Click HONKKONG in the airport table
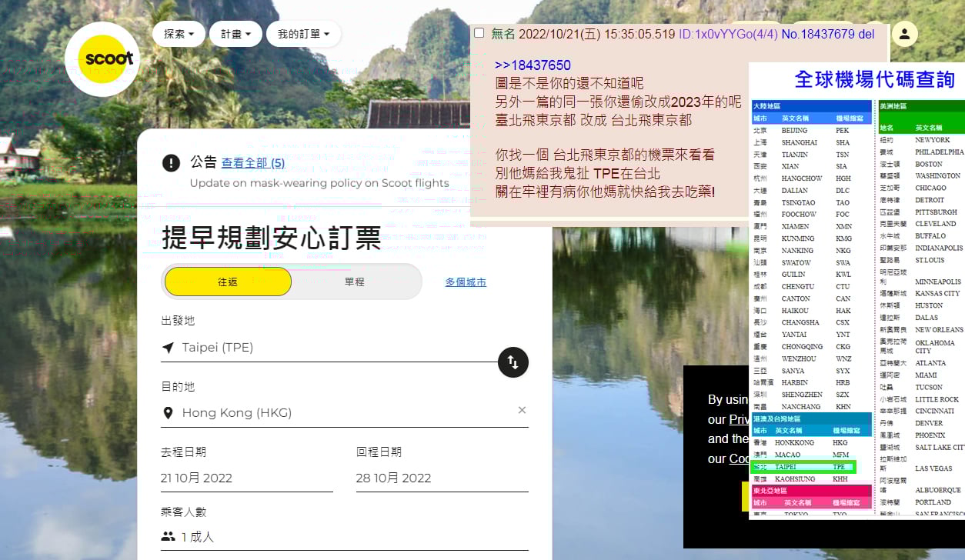This screenshot has width=965, height=560. 794,443
